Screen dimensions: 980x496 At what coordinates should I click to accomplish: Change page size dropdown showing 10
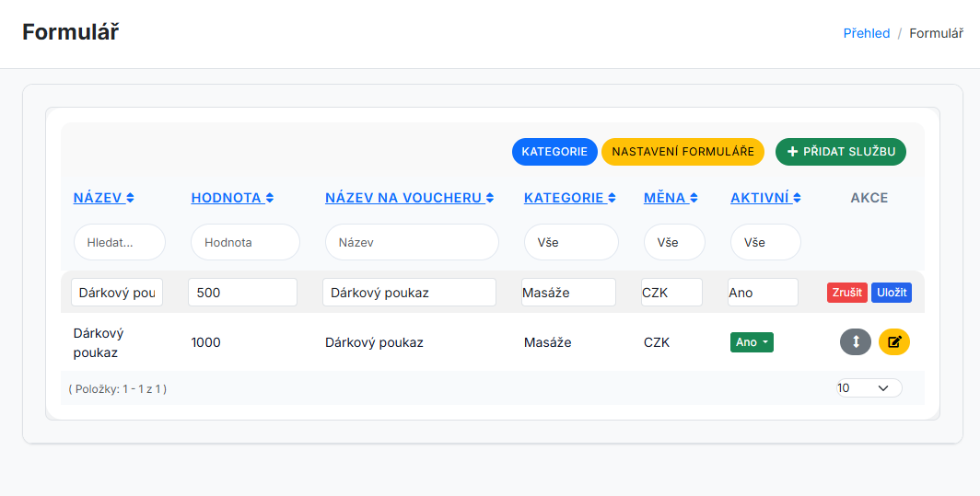pyautogui.click(x=868, y=388)
